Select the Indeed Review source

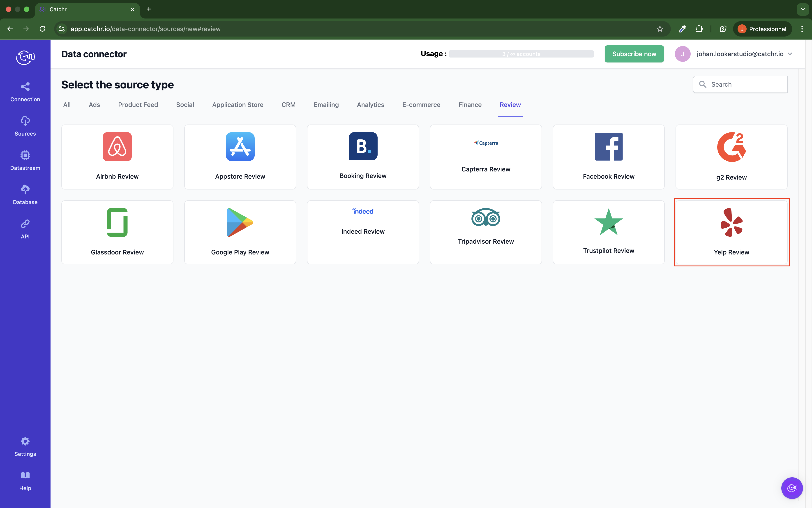click(x=363, y=232)
